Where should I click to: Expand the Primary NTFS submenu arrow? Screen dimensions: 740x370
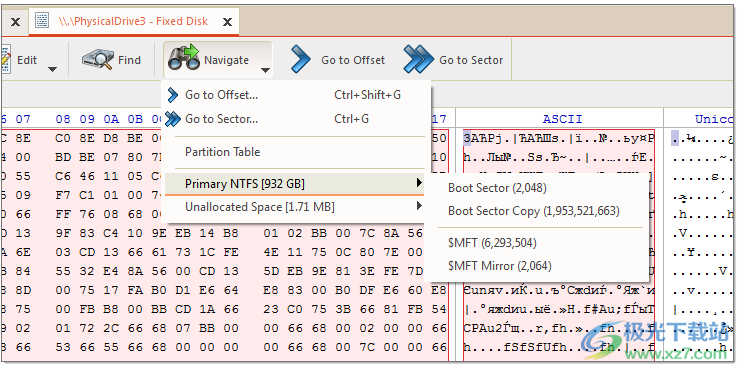[x=419, y=183]
